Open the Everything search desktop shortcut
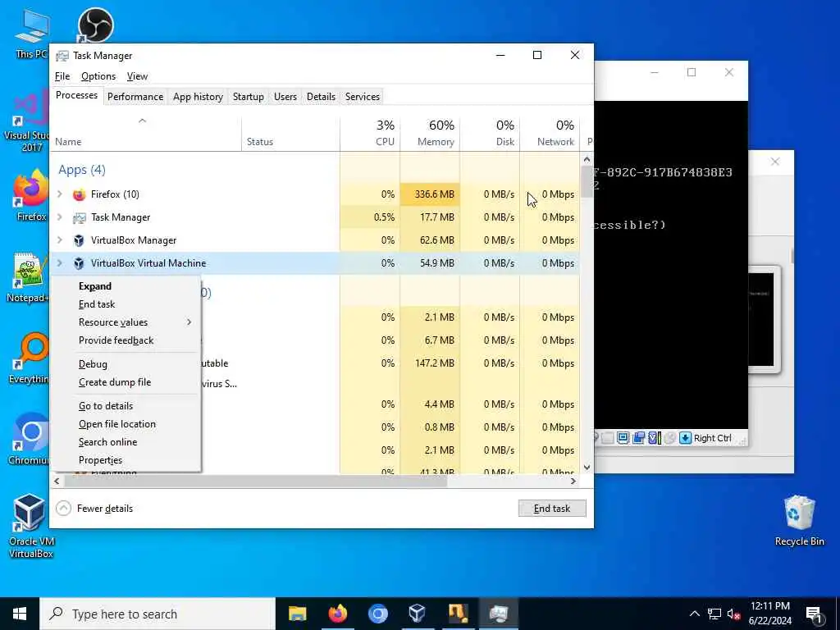 click(30, 358)
